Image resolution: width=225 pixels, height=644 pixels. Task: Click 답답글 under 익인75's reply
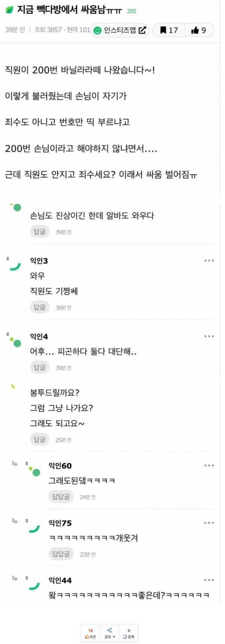61,554
